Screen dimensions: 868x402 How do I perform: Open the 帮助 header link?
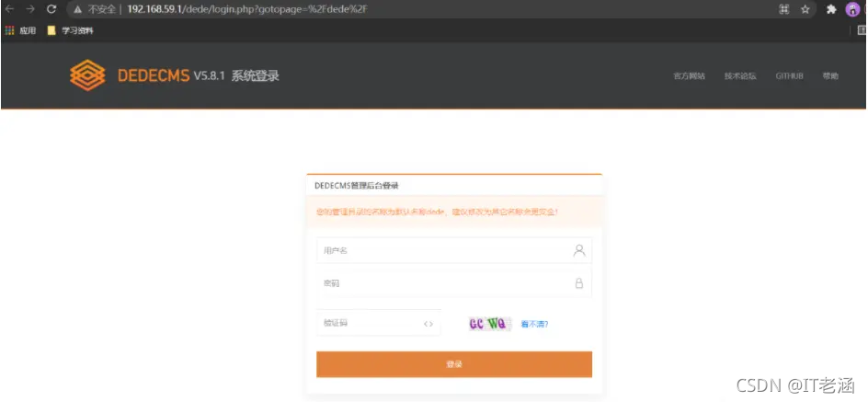point(830,76)
